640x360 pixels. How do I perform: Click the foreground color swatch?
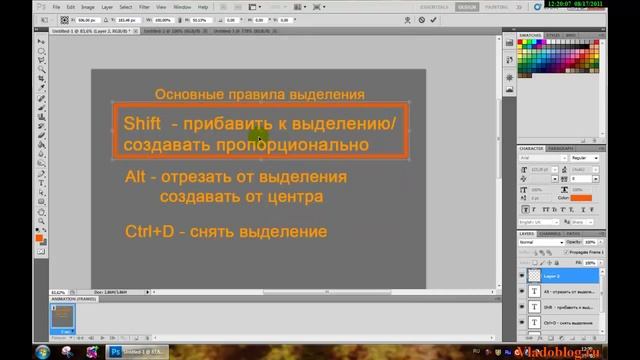(39, 238)
